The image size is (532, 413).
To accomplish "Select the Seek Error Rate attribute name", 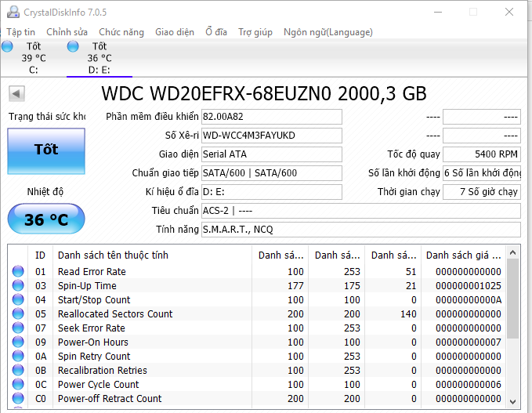I will coord(91,328).
